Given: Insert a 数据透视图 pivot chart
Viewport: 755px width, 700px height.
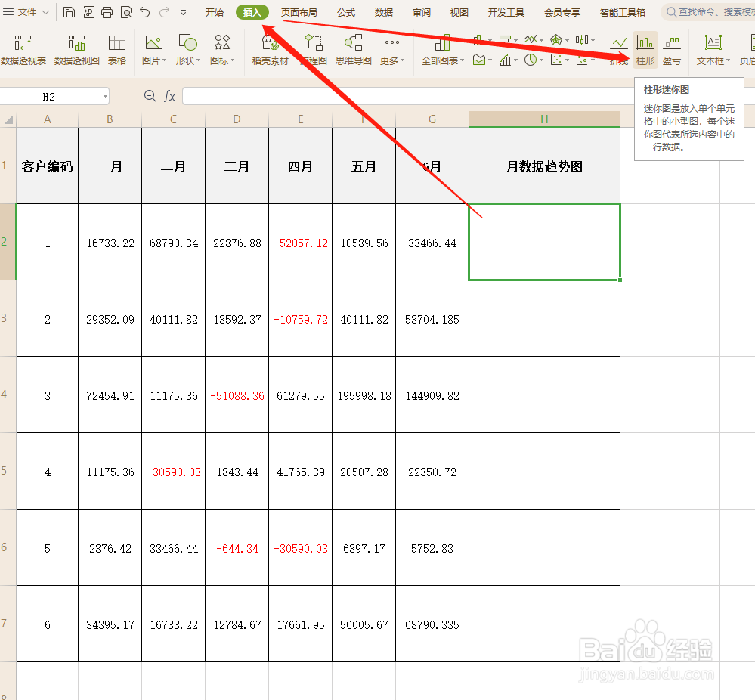Looking at the screenshot, I should point(76,50).
